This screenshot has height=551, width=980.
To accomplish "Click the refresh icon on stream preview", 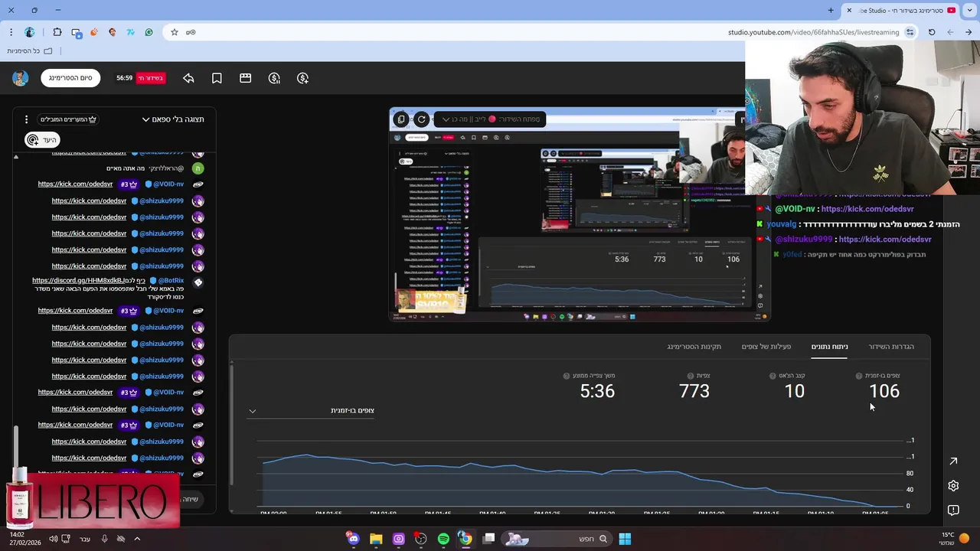I will [x=421, y=119].
